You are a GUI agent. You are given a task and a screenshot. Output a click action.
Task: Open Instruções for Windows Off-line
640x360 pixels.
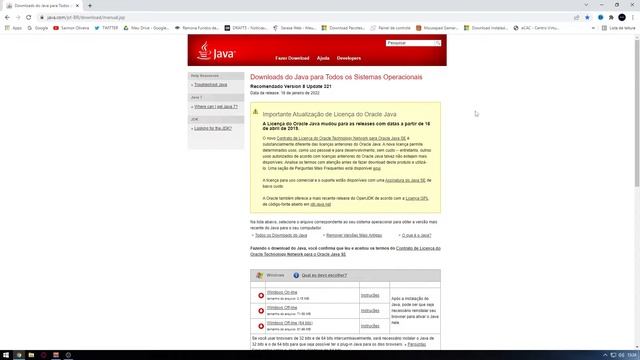click(370, 311)
